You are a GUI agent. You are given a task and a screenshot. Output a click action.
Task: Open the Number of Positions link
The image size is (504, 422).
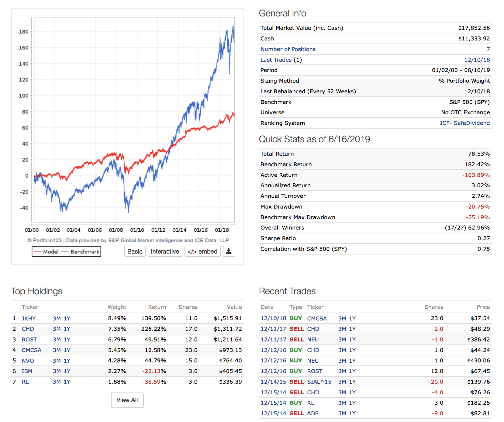pyautogui.click(x=288, y=49)
